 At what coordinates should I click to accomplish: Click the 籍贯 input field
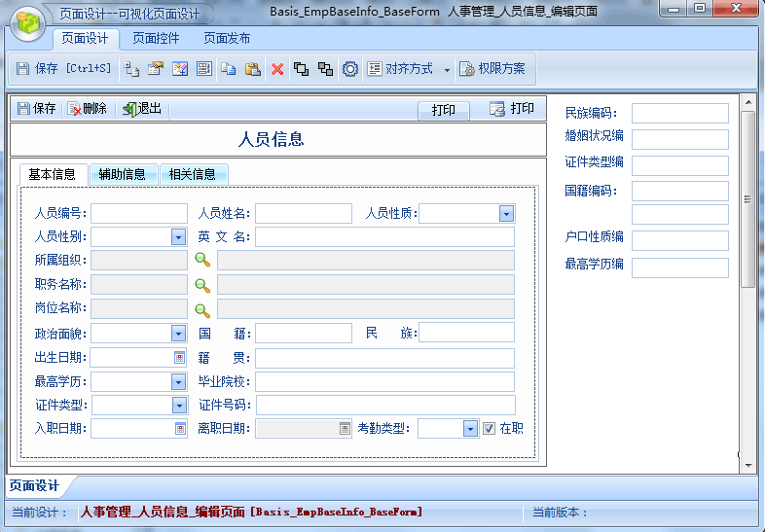pyautogui.click(x=384, y=358)
